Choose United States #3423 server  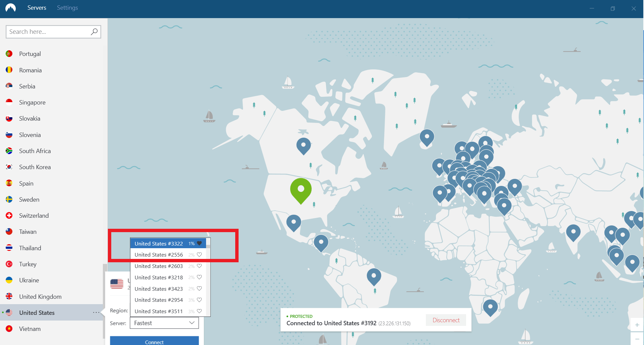(x=168, y=289)
